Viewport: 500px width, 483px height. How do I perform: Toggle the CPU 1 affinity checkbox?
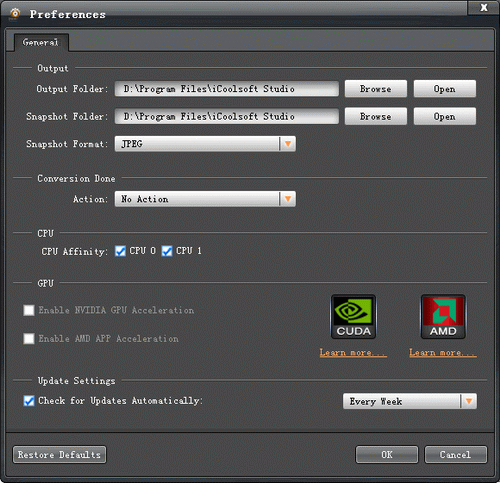(x=167, y=251)
